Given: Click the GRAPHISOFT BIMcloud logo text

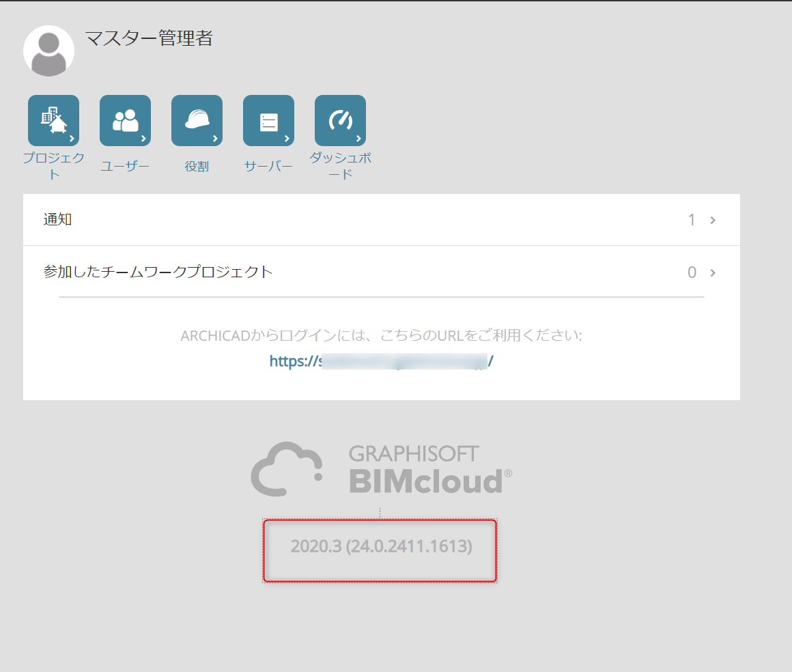Looking at the screenshot, I should [x=430, y=469].
